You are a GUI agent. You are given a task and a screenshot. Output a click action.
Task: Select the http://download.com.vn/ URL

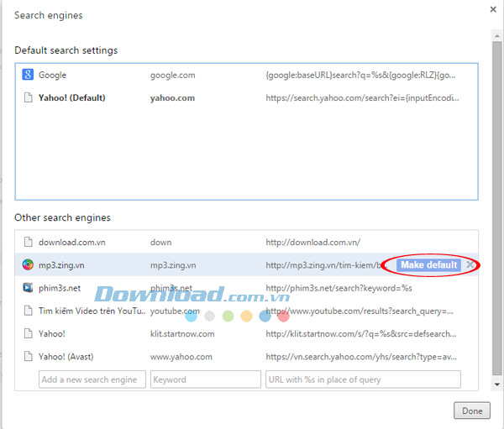(312, 242)
